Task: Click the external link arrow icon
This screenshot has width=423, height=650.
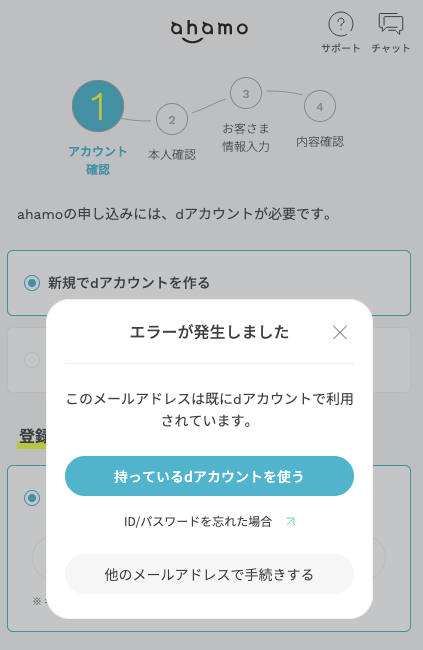Action: (291, 521)
